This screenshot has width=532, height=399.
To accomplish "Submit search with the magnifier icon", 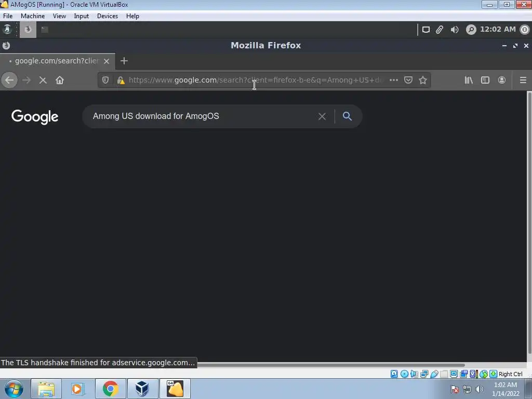I will (x=347, y=116).
